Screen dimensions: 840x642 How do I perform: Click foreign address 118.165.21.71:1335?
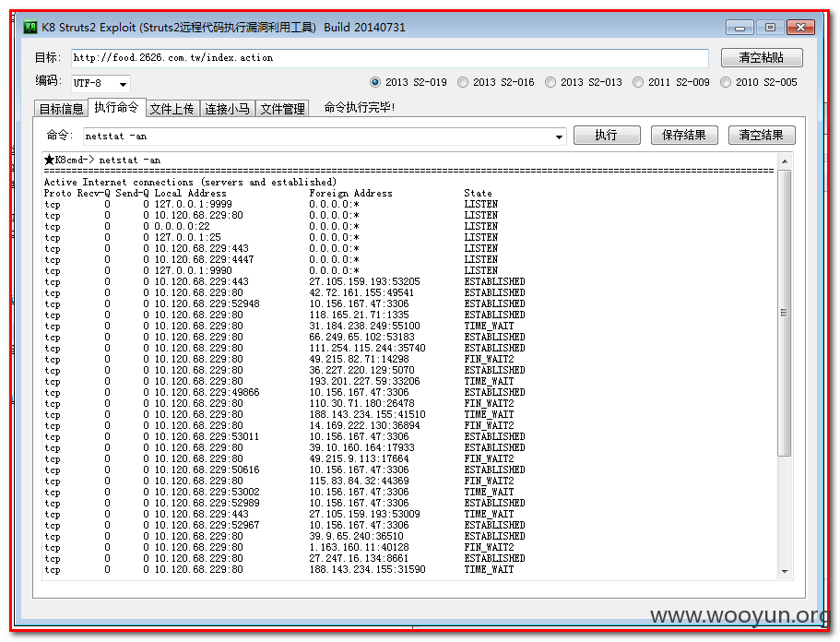[x=359, y=315]
